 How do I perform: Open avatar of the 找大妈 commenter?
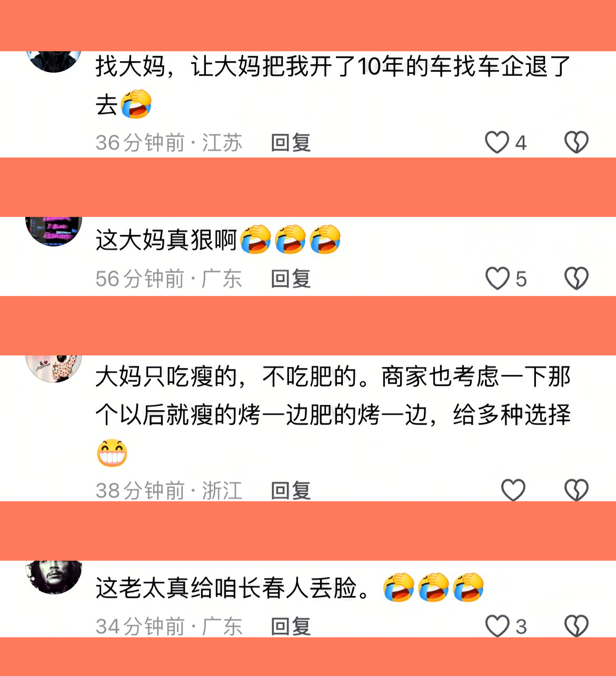pos(54,61)
